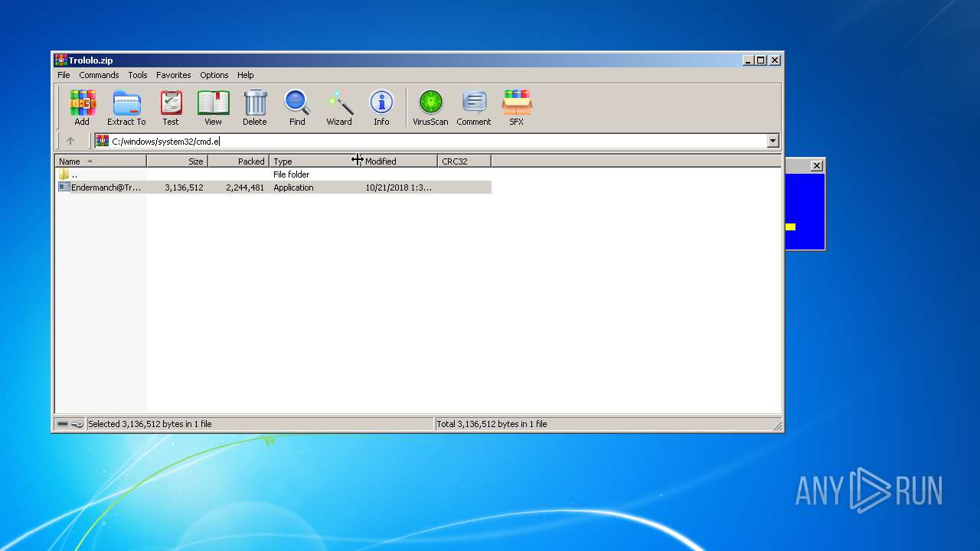Click the key icon in status bar

click(77, 424)
